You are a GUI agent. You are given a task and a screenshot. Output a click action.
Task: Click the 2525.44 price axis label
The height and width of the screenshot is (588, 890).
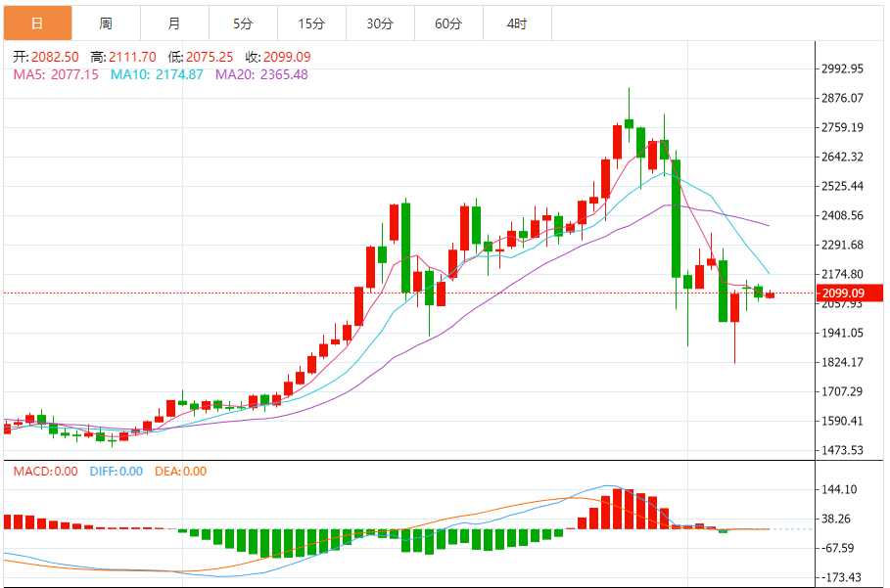pyautogui.click(x=842, y=186)
